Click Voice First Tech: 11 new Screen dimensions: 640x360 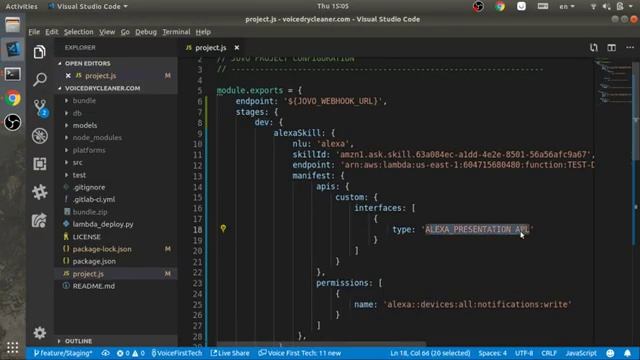tap(300, 353)
